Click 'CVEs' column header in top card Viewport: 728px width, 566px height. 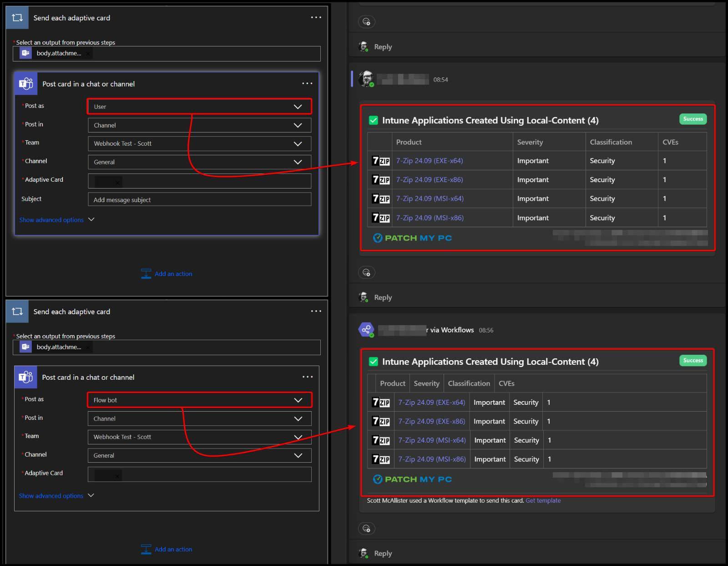[x=670, y=142]
